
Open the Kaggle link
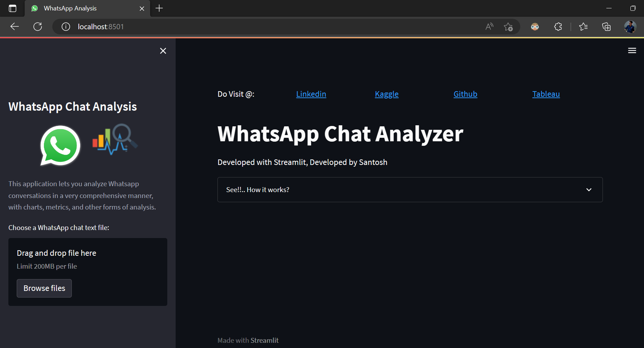[x=387, y=94]
